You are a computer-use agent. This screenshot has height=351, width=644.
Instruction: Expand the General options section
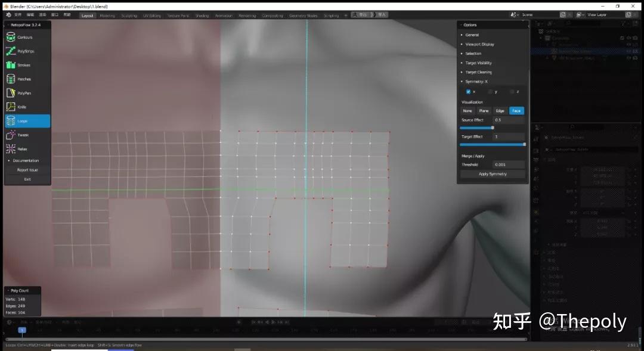point(475,35)
